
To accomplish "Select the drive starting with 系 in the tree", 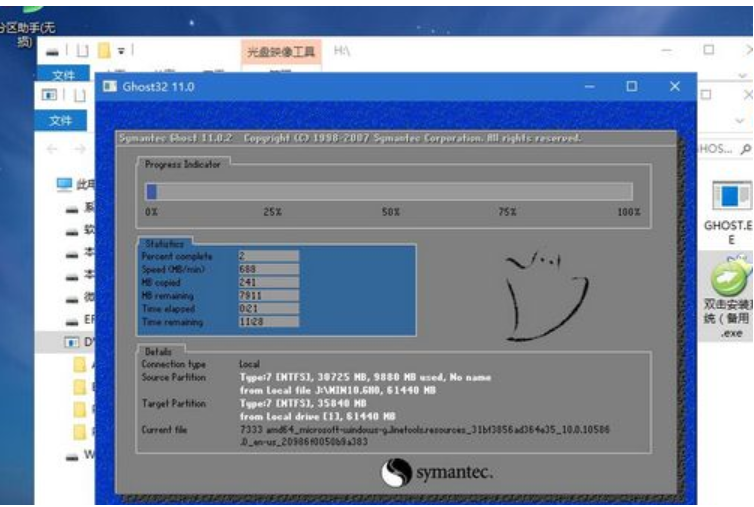I will [x=80, y=208].
